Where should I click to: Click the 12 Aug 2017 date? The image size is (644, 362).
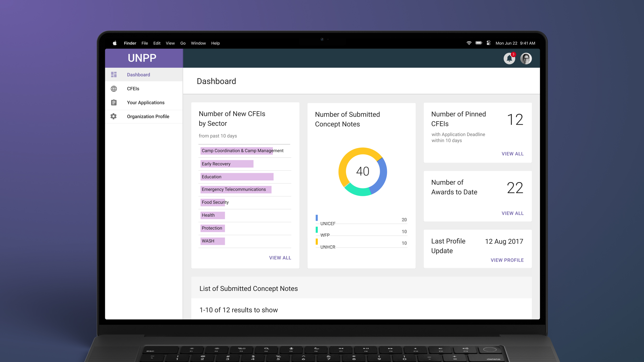(504, 241)
